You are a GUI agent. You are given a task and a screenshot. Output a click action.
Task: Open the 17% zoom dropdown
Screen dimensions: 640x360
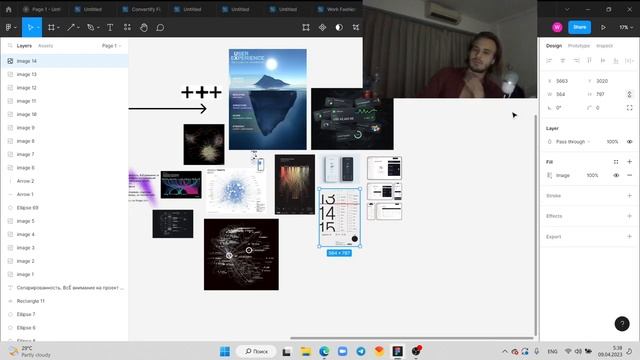point(626,27)
